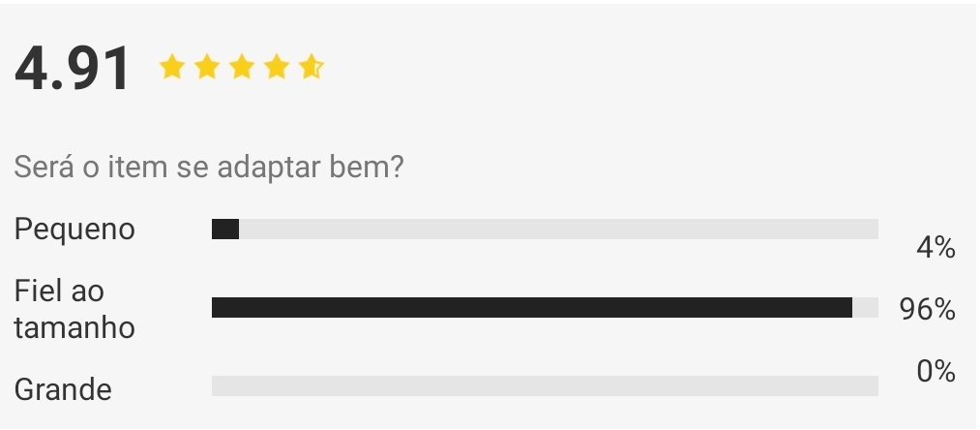The height and width of the screenshot is (430, 980).
Task: Click the dark filled 'Fiel ao tamanho' bar
Action: pos(532,307)
